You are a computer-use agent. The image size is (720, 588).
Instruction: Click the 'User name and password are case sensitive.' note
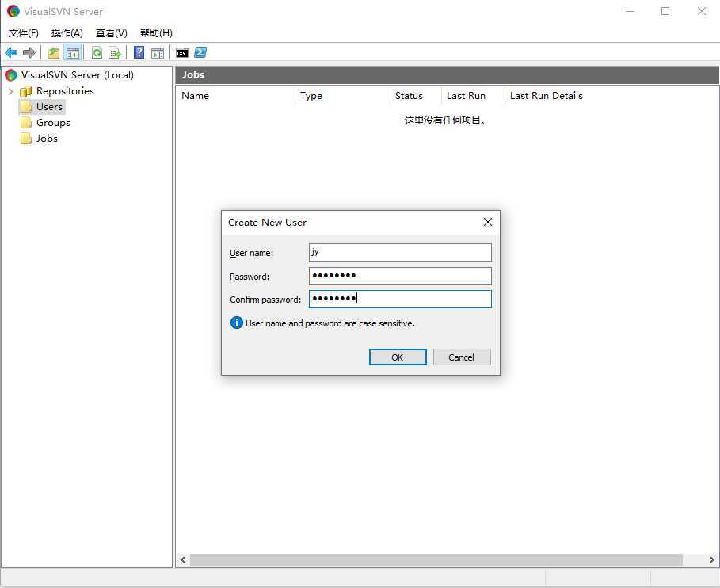[x=330, y=323]
